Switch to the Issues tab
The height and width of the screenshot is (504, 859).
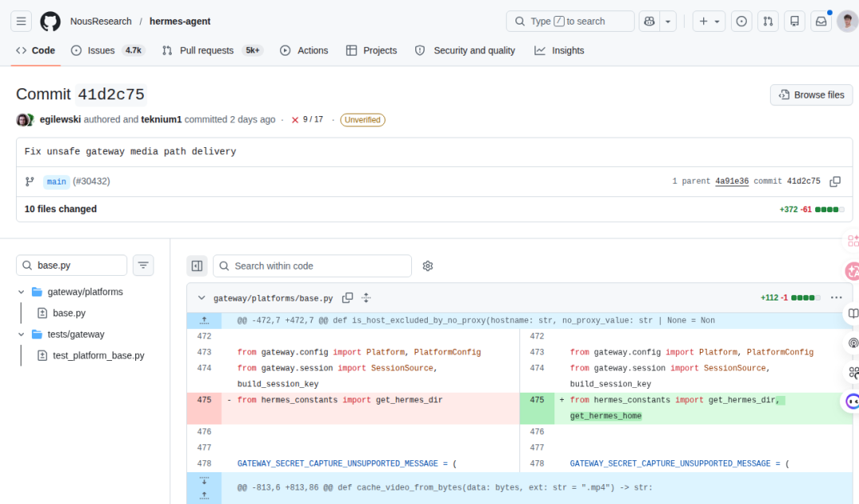click(x=107, y=50)
